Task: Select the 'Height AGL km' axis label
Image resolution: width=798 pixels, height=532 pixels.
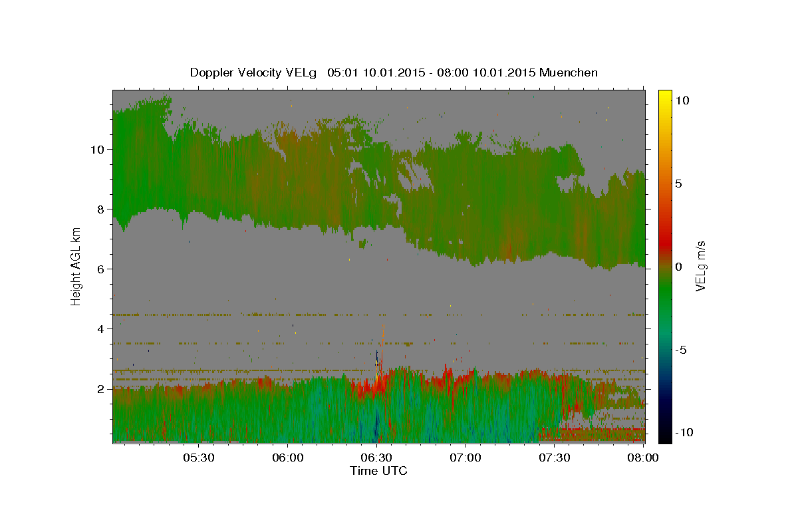Action: coord(76,265)
